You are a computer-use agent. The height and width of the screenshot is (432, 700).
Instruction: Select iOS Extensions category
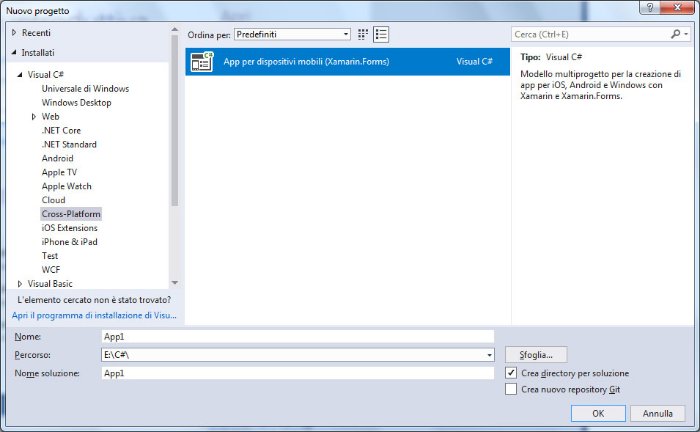click(69, 228)
